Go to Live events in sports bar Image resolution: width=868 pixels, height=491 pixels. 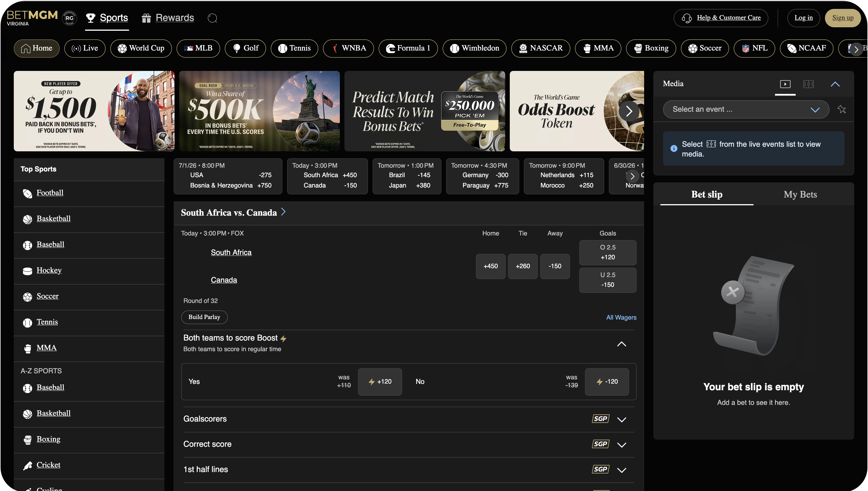pos(85,48)
